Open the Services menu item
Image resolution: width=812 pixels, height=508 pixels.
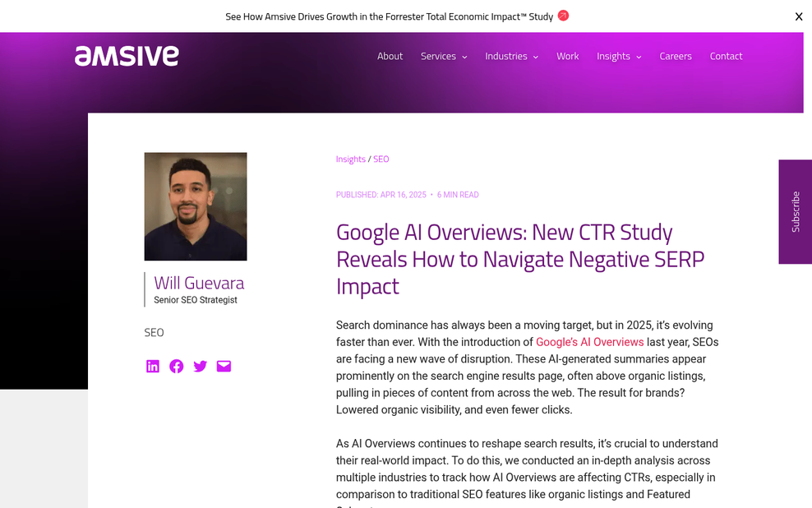coord(438,56)
